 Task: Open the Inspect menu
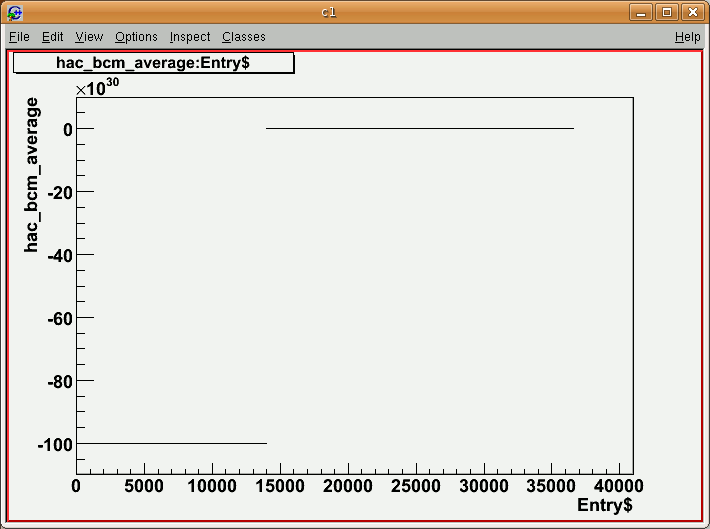(190, 37)
